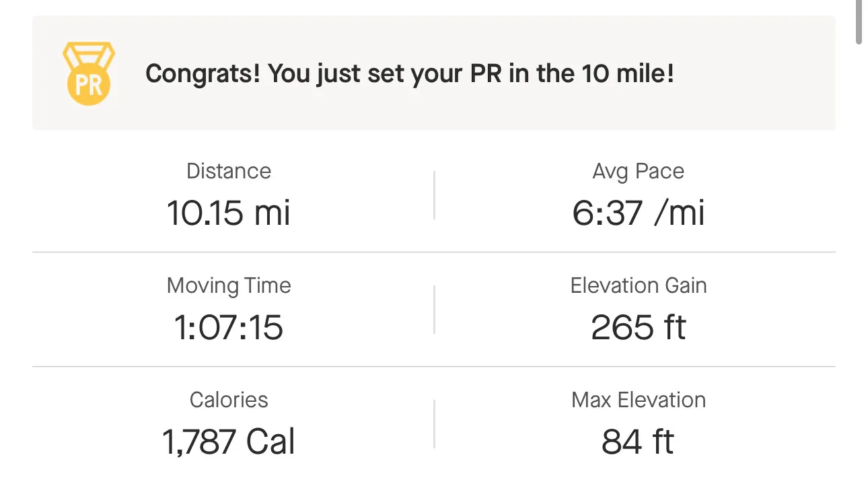Click the vertical scrollbar thumb
868x486 pixels.
[x=859, y=22]
